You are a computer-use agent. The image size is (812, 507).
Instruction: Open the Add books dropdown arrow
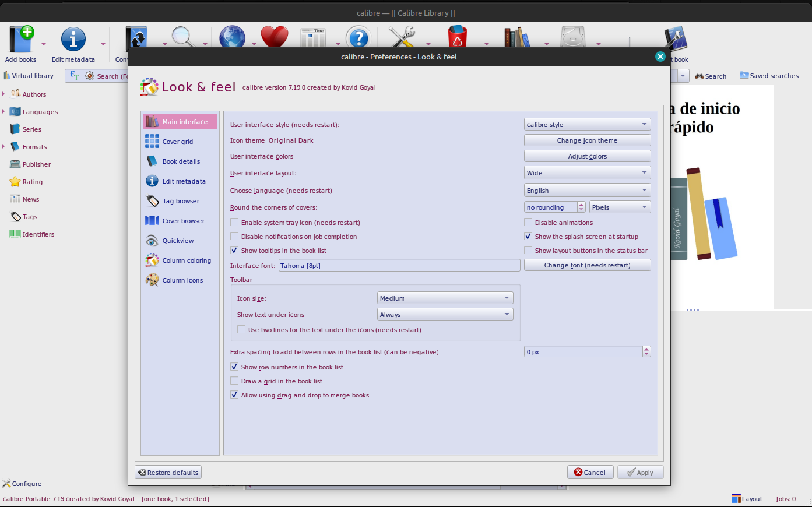44,44
